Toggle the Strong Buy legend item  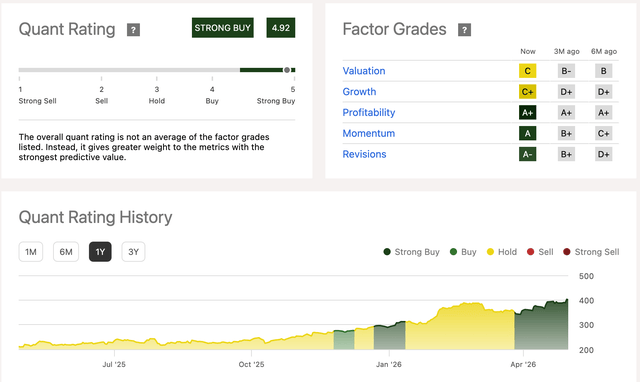point(411,252)
